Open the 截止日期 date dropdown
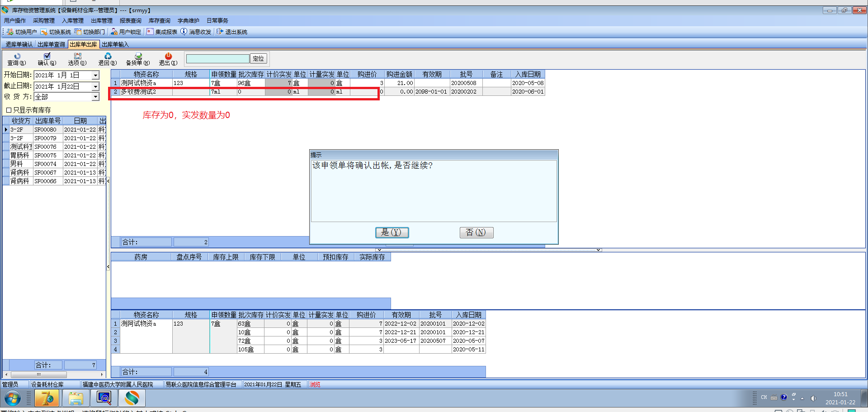This screenshot has width=868, height=412. point(95,86)
